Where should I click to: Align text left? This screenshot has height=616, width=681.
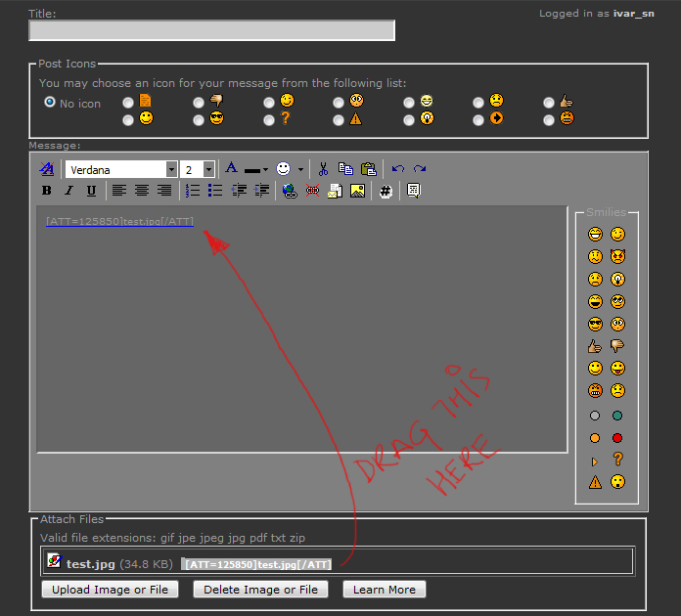click(119, 190)
